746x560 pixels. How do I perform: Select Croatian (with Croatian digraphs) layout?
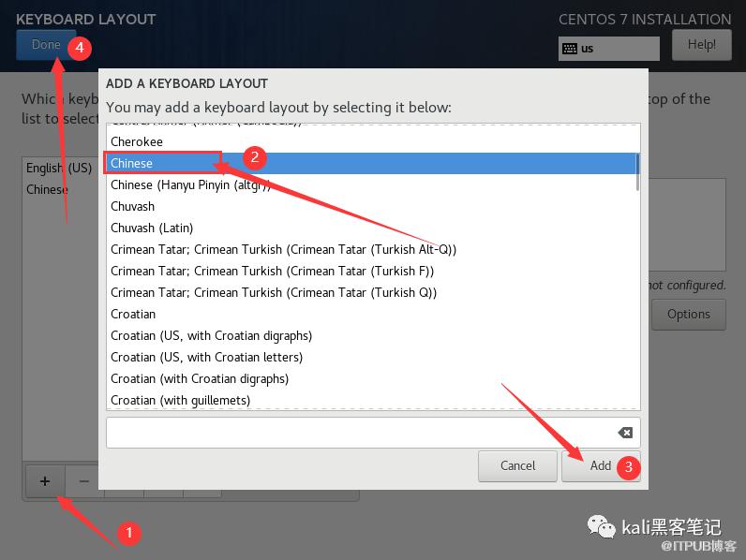pyautogui.click(x=374, y=379)
